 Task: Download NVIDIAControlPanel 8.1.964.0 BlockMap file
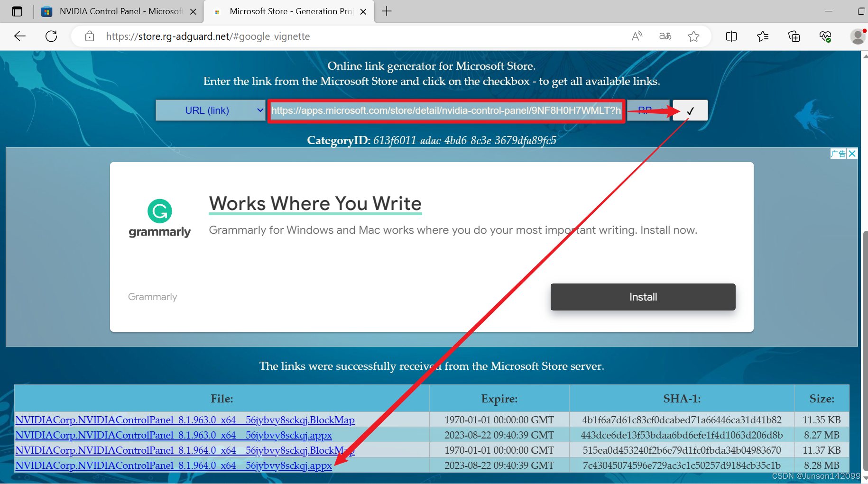[185, 450]
